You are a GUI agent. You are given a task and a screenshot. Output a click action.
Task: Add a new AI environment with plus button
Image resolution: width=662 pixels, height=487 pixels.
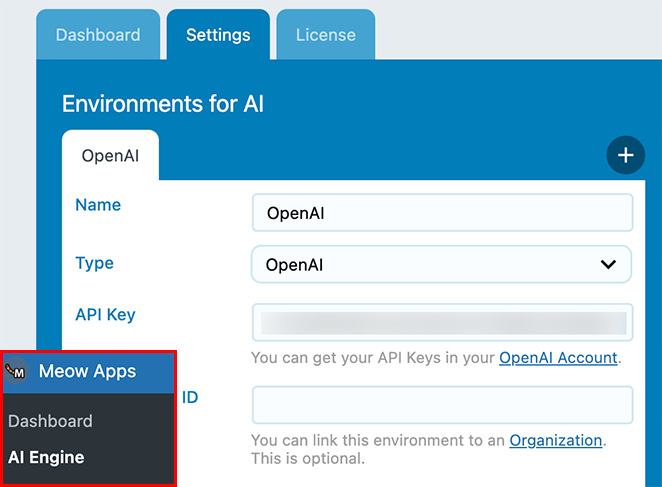pyautogui.click(x=625, y=155)
